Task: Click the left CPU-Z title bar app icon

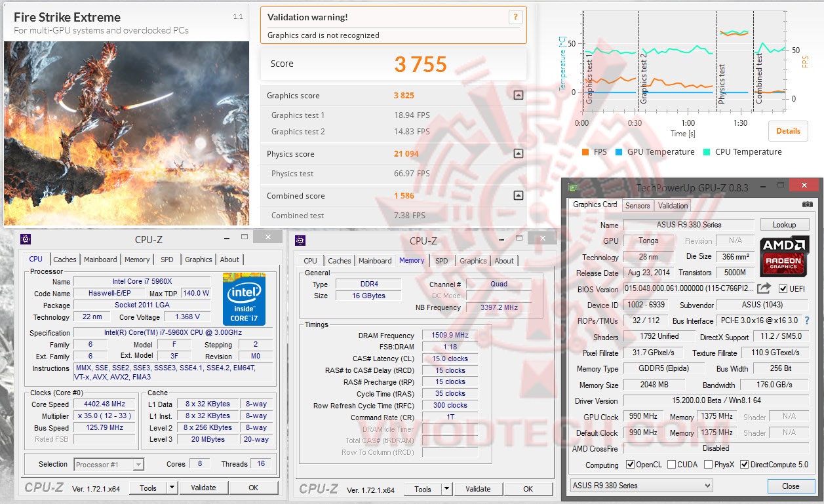Action: tap(26, 239)
